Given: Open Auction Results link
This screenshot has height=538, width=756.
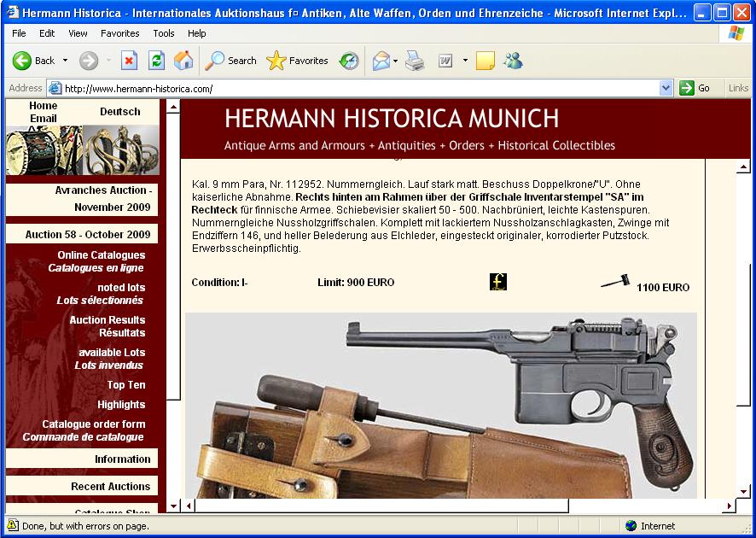Looking at the screenshot, I should pyautogui.click(x=107, y=320).
